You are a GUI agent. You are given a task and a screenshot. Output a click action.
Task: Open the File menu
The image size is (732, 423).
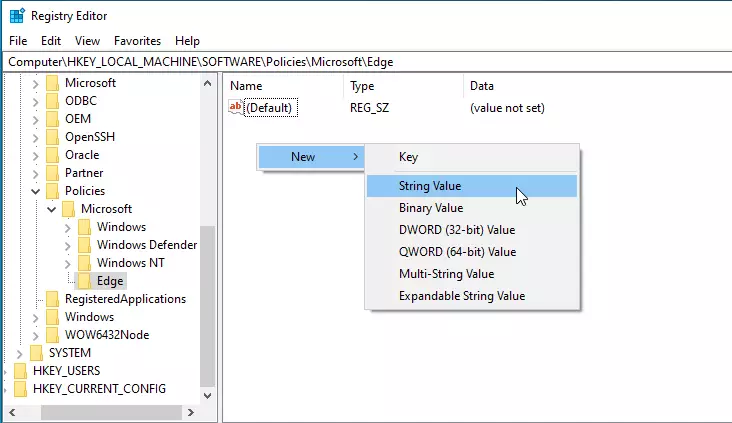coord(18,41)
